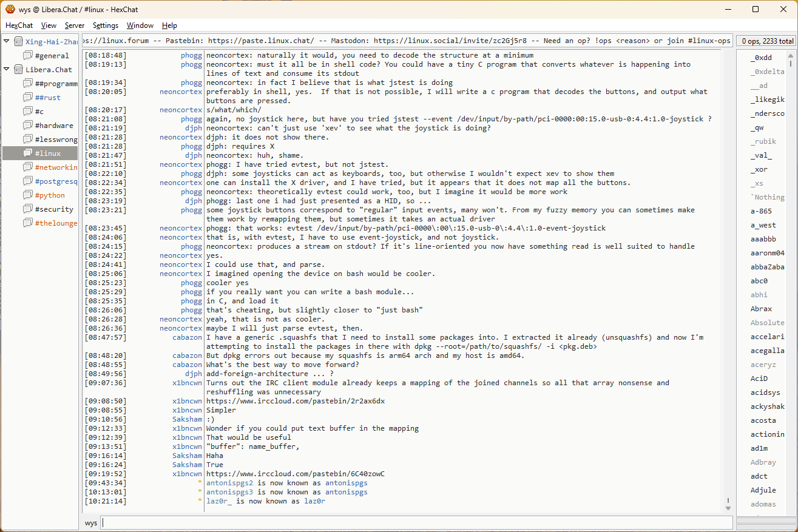The width and height of the screenshot is (798, 532).
Task: Open the Settings menu
Action: tap(106, 25)
